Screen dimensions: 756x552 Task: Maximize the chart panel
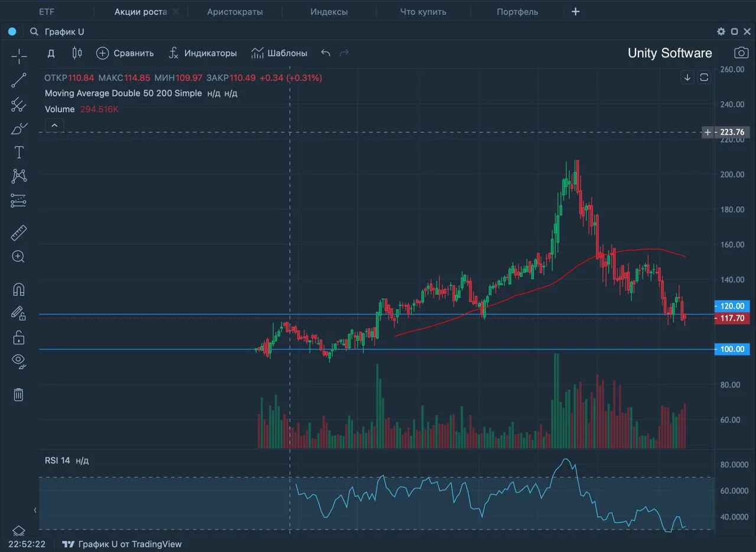735,32
